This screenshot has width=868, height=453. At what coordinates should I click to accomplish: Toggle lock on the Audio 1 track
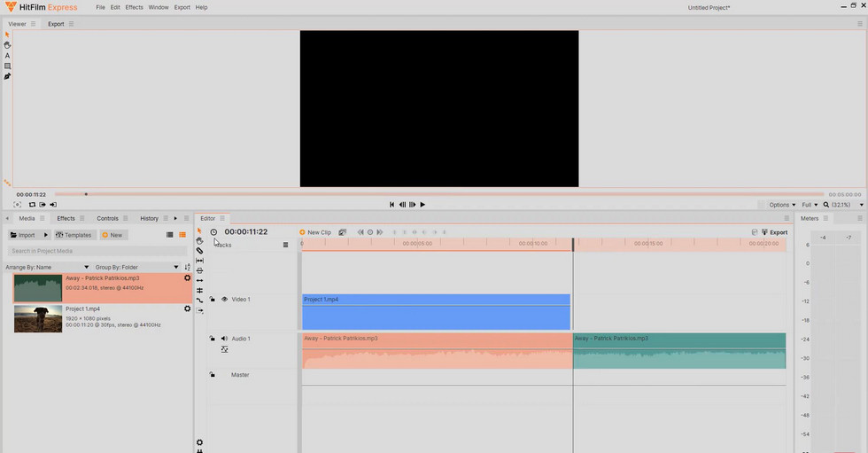(x=212, y=339)
